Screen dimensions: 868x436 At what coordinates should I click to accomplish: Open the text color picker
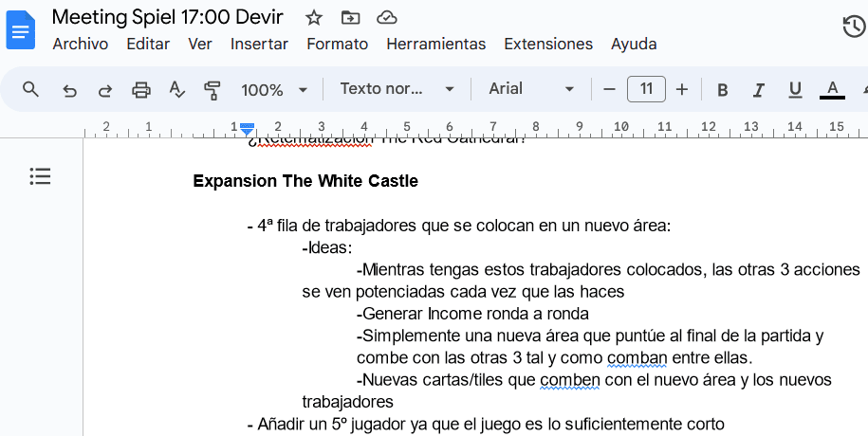[x=832, y=89]
